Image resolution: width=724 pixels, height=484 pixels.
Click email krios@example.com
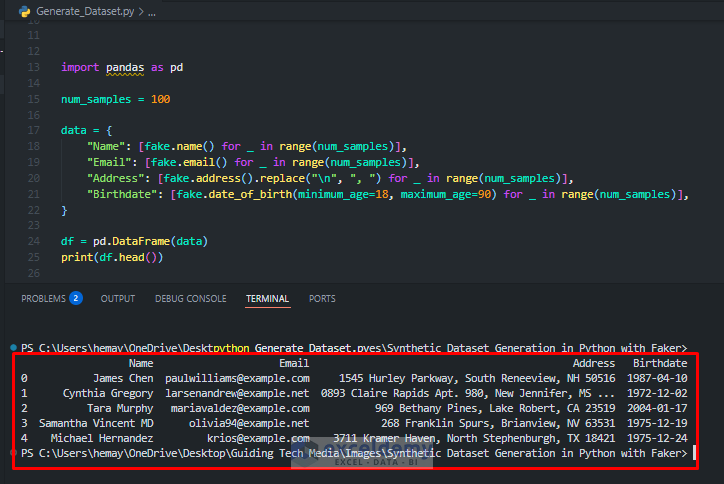tap(258, 438)
